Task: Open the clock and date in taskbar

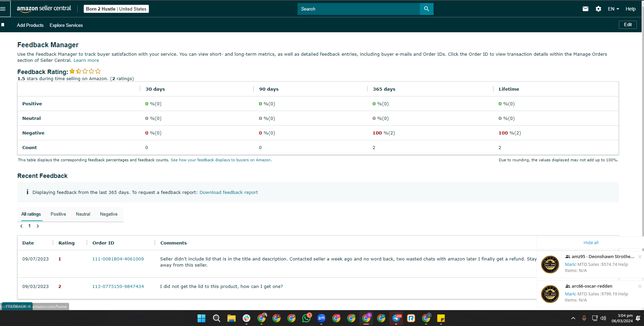Action: [x=622, y=318]
